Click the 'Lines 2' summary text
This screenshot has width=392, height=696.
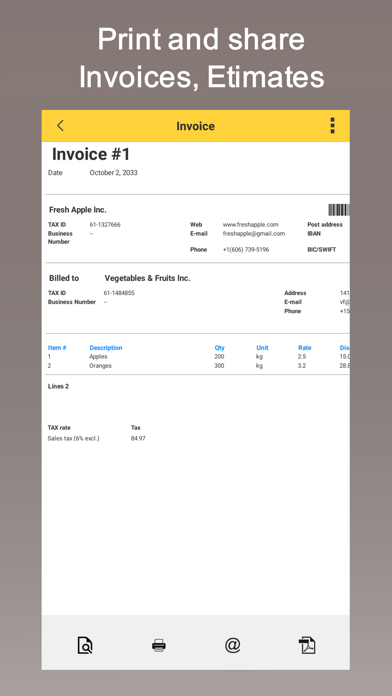[x=58, y=386]
